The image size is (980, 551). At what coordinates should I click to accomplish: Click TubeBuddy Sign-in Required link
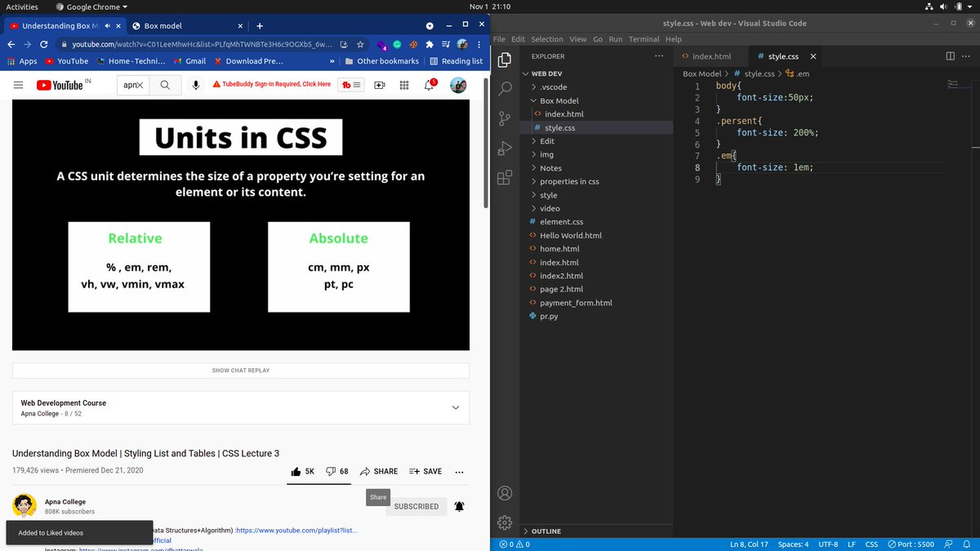272,85
